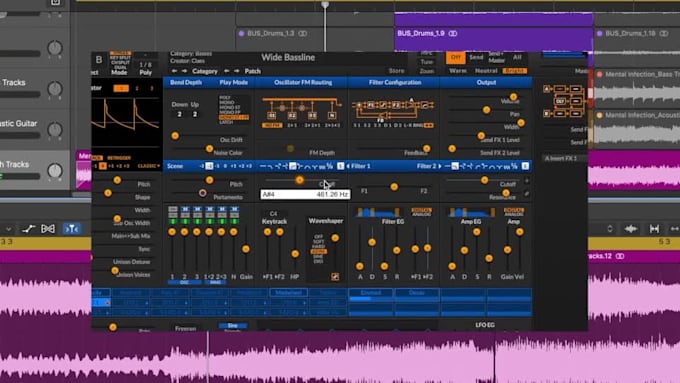The image size is (680, 383).
Task: Switch to scene B
Action: coord(99,60)
